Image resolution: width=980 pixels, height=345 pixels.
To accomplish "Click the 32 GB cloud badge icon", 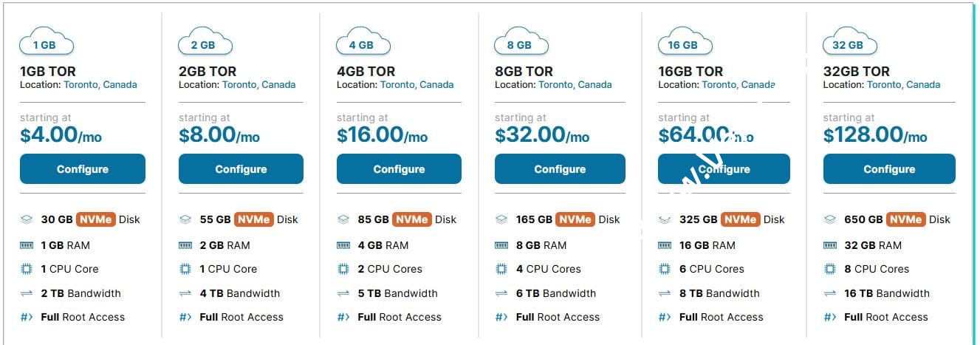I will click(x=849, y=43).
